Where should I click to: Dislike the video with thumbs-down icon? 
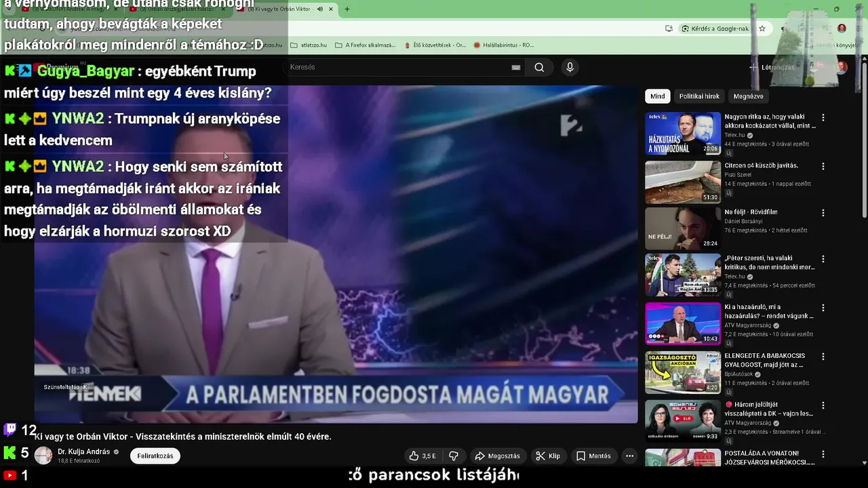point(454,456)
